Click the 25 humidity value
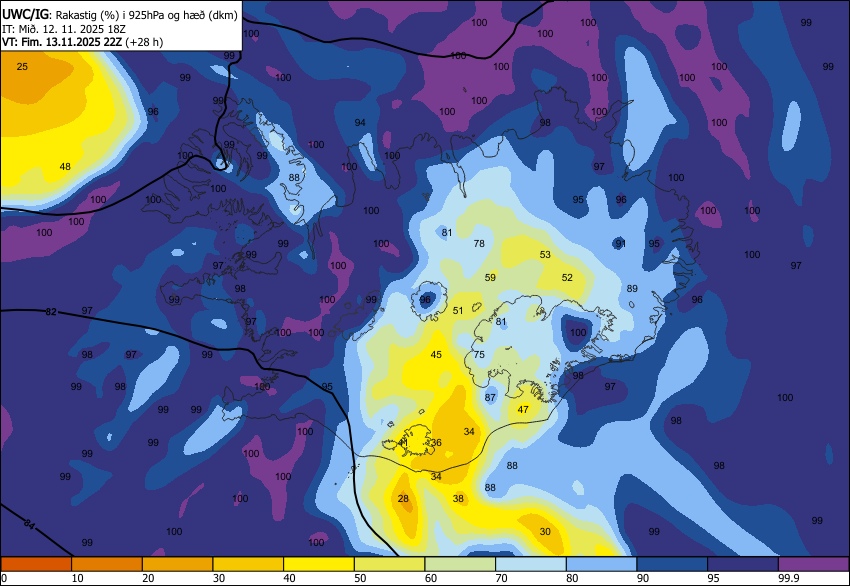The width and height of the screenshot is (850, 586). click(x=22, y=67)
